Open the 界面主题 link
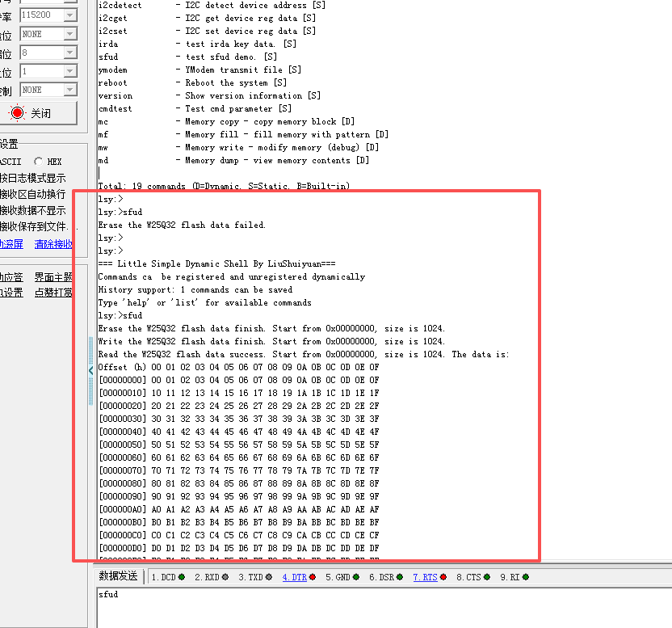 click(x=53, y=277)
